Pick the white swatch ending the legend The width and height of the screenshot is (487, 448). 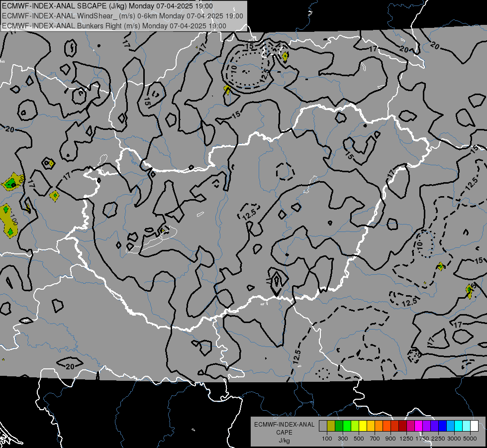point(474,426)
